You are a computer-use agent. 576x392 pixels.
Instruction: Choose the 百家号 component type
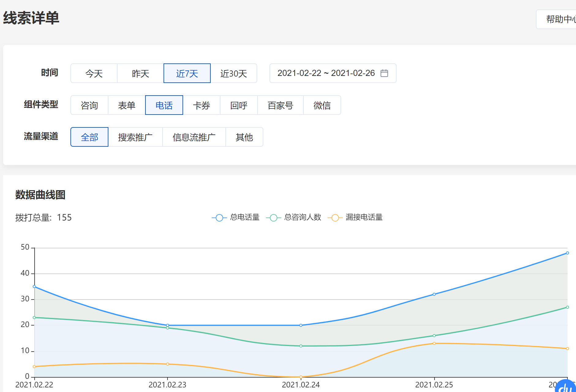coord(280,105)
